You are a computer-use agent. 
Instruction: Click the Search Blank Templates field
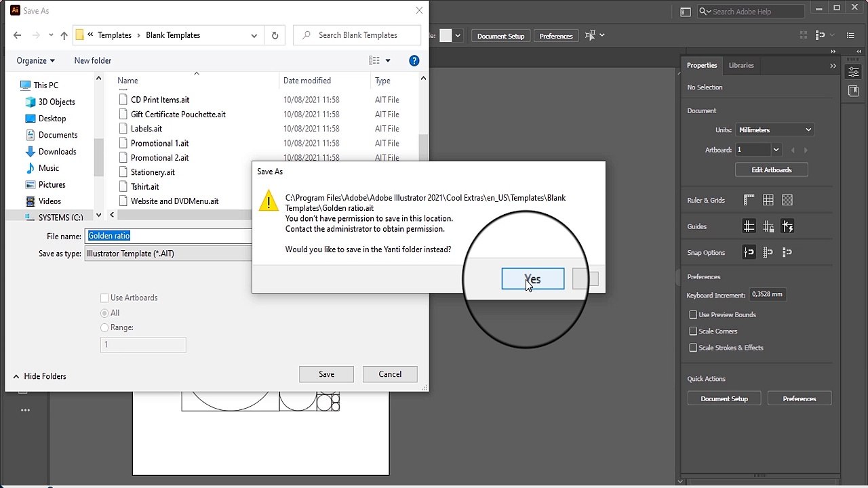[357, 35]
